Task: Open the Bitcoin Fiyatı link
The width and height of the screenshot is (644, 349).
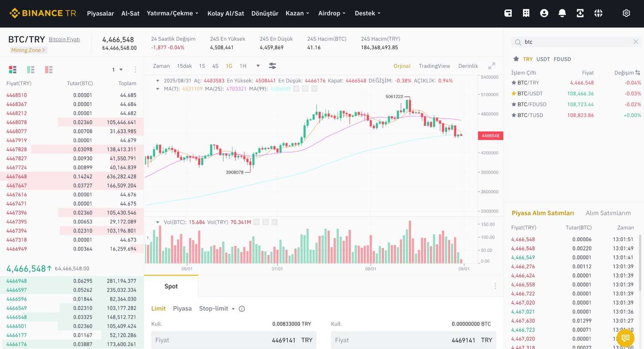Action: click(64, 39)
